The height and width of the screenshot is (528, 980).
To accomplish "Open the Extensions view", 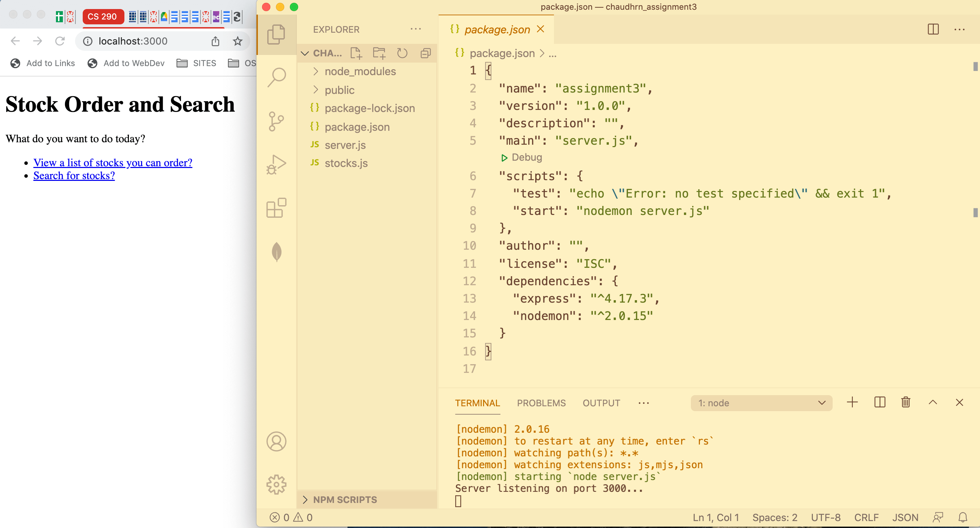I will pyautogui.click(x=277, y=208).
